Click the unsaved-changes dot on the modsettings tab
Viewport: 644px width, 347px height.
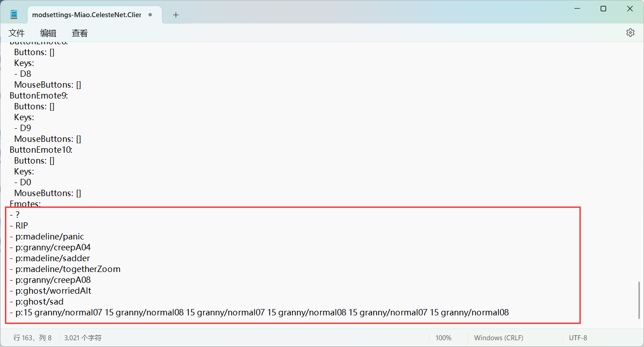click(150, 15)
